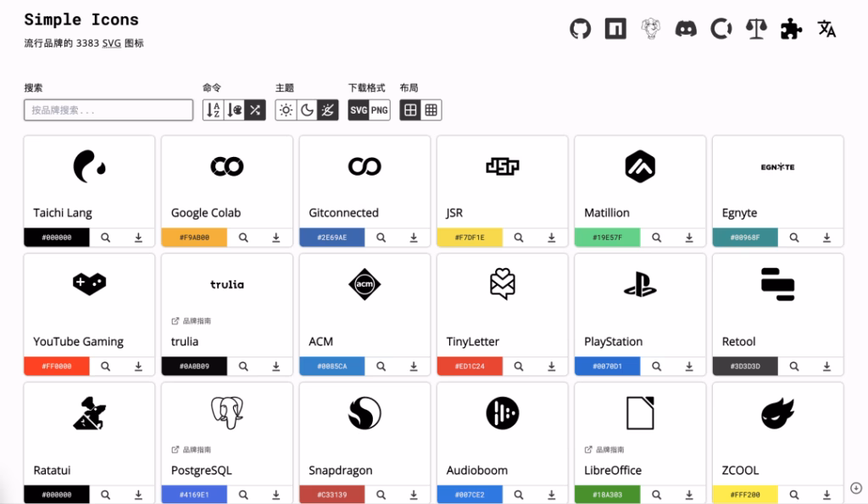Open PostgreSQL brand guidelines link

point(192,450)
